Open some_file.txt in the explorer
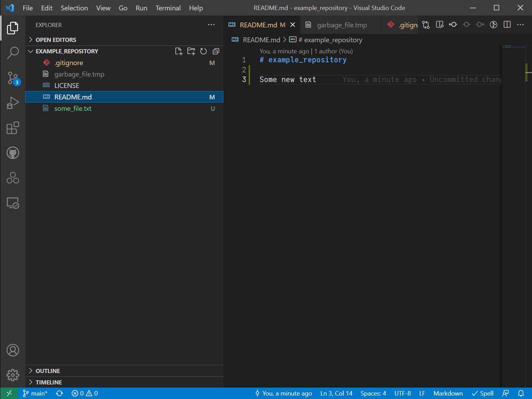The height and width of the screenshot is (399, 532). coord(73,108)
